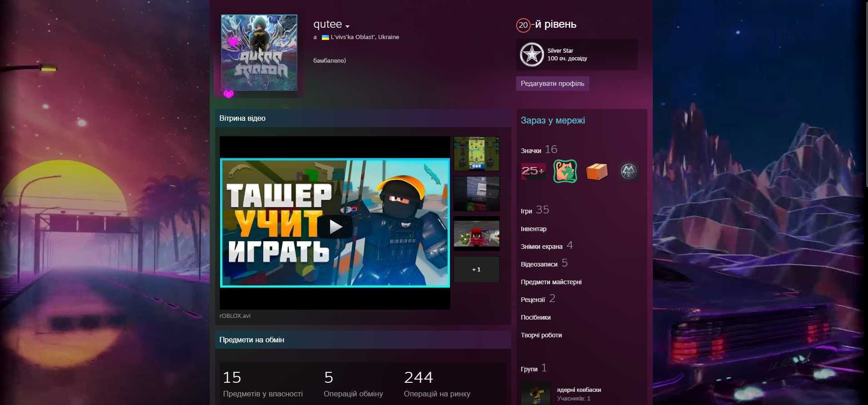The height and width of the screenshot is (405, 868).
Task: Click the Ukraine flag icon by location
Action: (325, 37)
